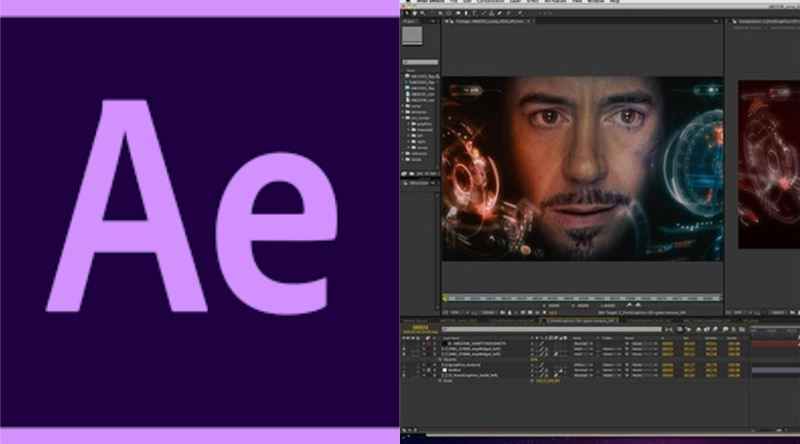
Task: Toggle visibility eye of first timeline layer
Action: tap(404, 343)
